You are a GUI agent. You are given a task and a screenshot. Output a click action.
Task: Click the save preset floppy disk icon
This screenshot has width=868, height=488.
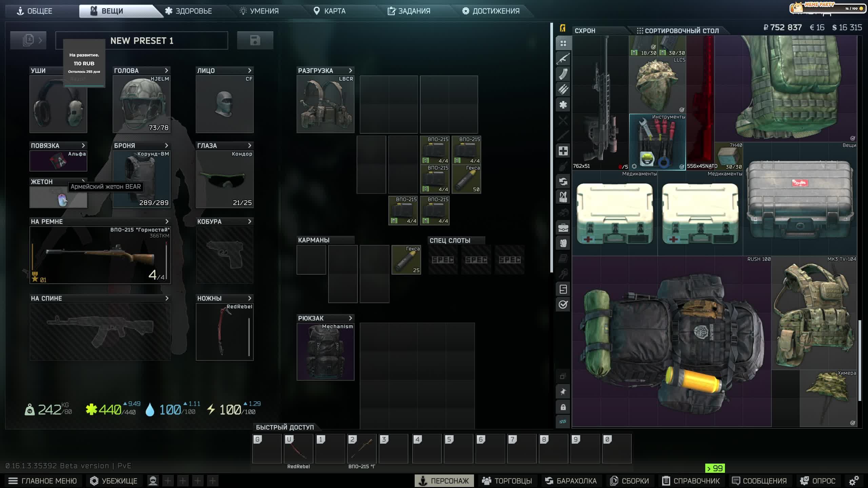(x=255, y=40)
